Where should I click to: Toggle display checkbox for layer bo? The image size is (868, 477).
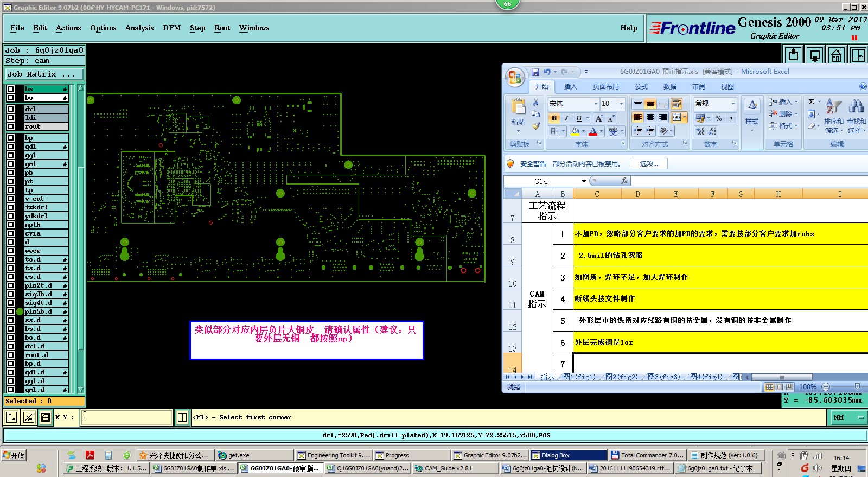pos(11,98)
